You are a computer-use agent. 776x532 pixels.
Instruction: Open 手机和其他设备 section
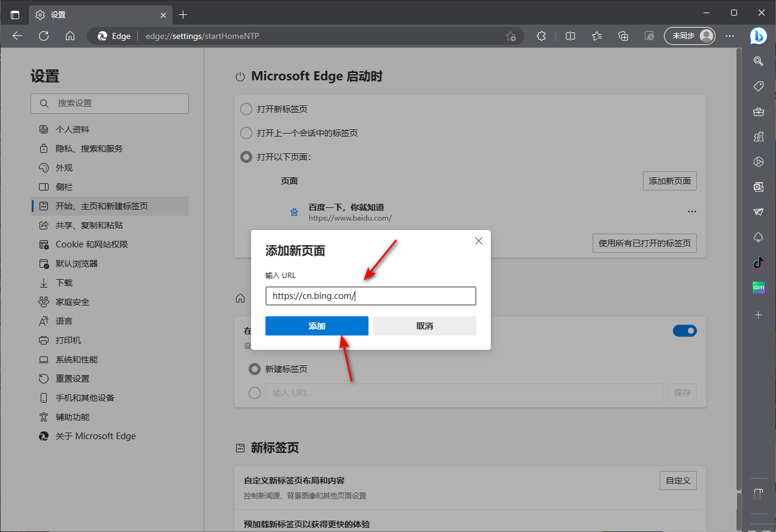[x=110, y=398]
